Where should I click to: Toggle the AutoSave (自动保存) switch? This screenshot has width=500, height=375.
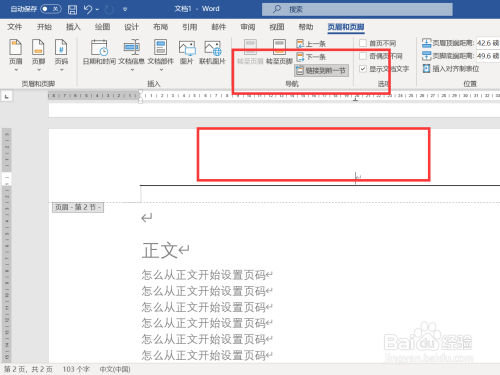point(51,9)
